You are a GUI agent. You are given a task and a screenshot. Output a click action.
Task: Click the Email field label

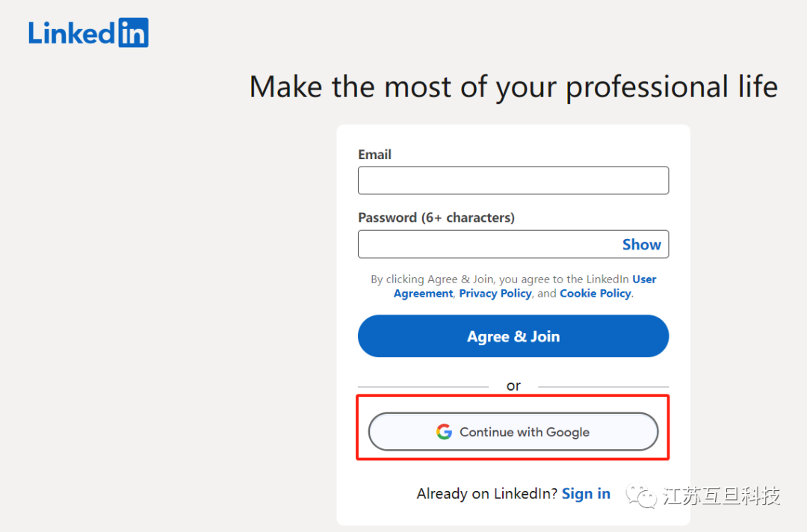click(374, 155)
